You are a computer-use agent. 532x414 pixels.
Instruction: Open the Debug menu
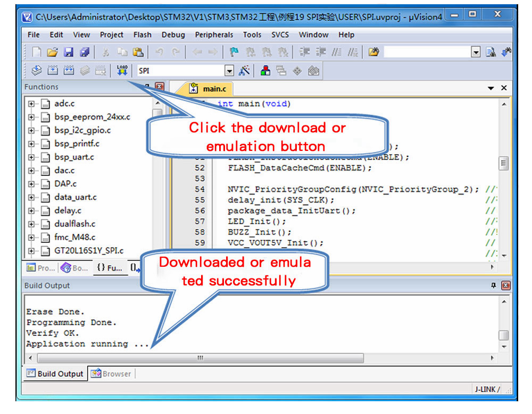click(x=173, y=35)
